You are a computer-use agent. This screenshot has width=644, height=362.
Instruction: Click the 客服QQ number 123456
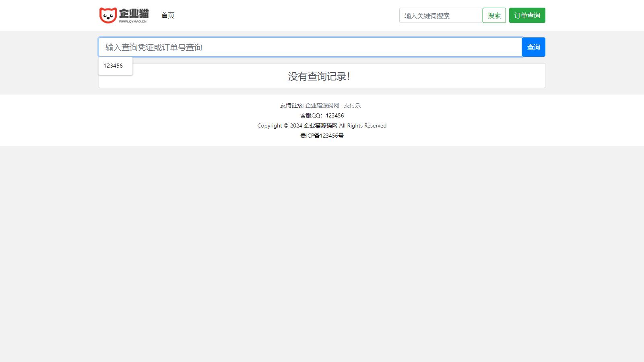click(334, 115)
